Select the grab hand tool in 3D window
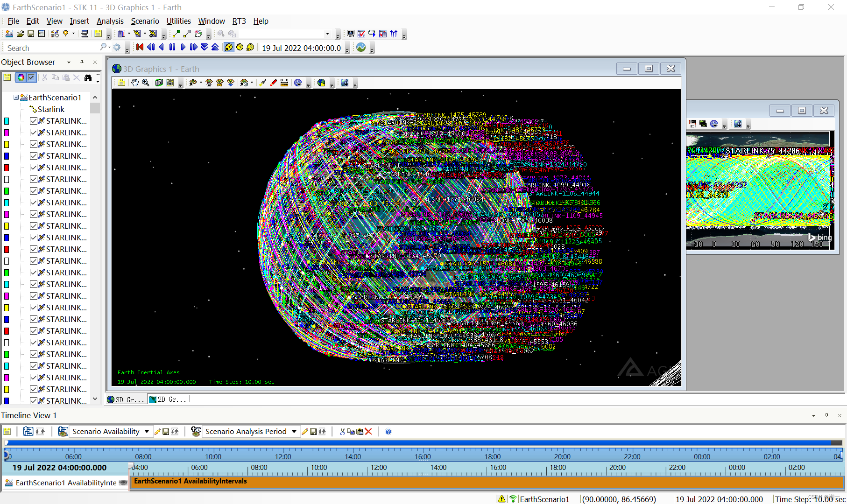Viewport: 847px width, 504px height. (x=135, y=83)
